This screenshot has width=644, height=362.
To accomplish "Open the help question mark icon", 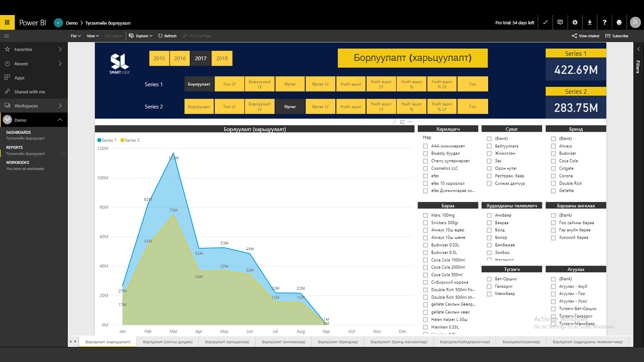I will pyautogui.click(x=604, y=23).
